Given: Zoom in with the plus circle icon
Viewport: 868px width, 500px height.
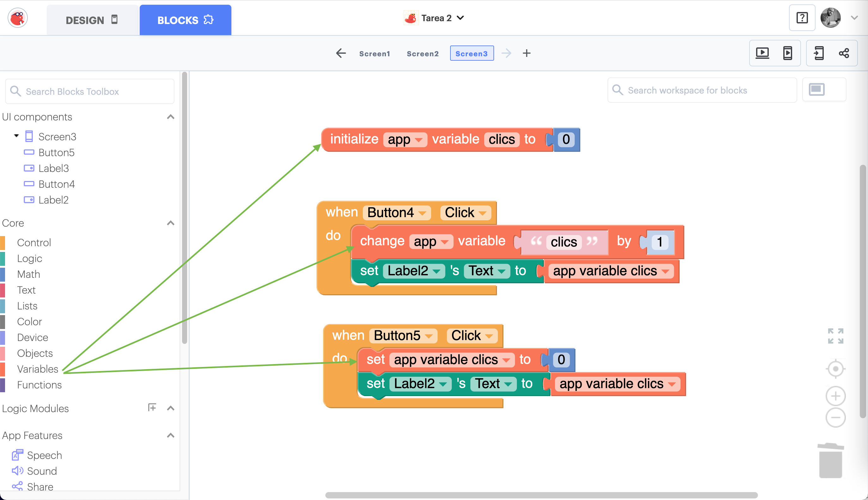Looking at the screenshot, I should click(x=835, y=396).
